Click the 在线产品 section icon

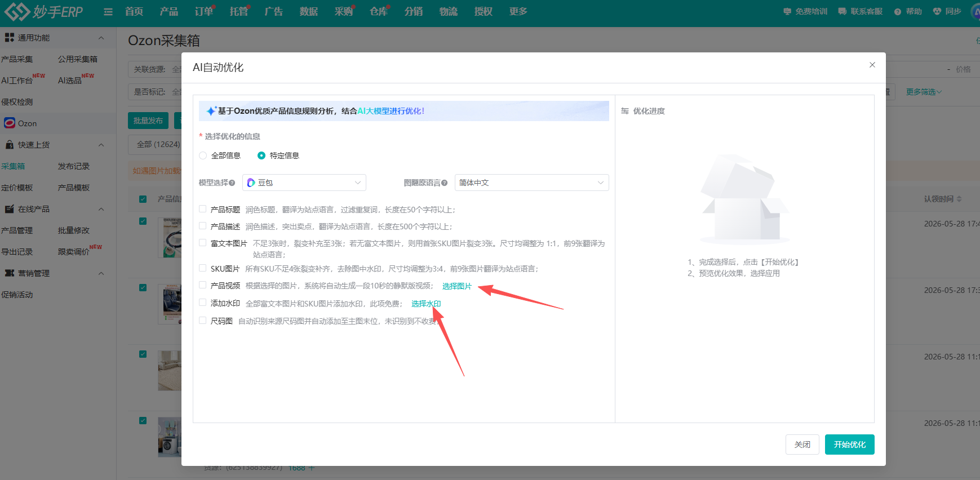(10, 209)
